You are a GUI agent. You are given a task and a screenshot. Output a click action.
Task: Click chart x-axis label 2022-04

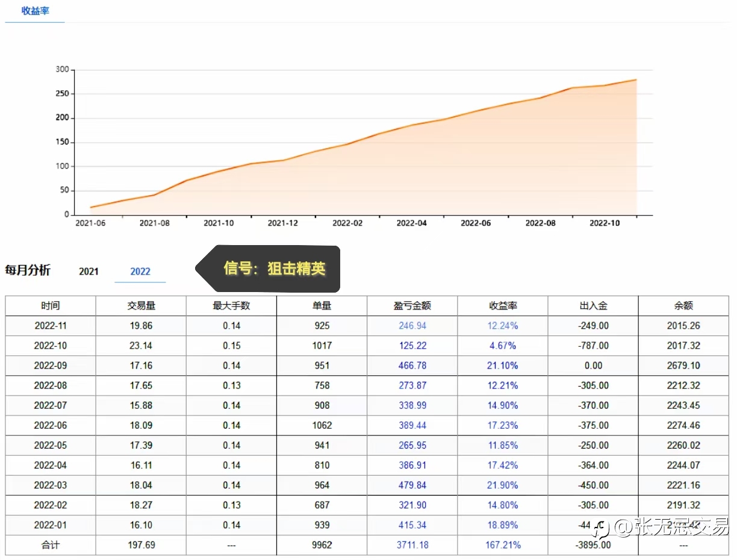pyautogui.click(x=412, y=223)
